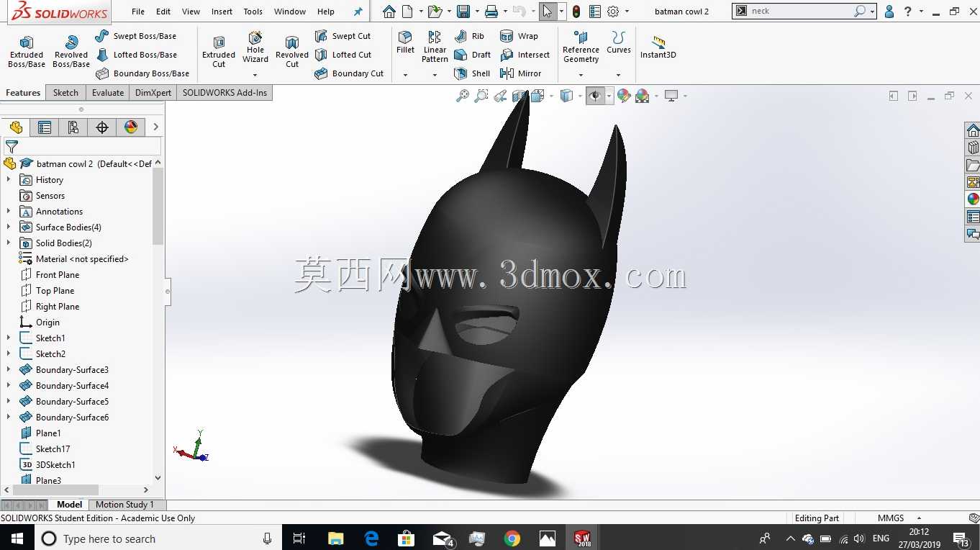The height and width of the screenshot is (550, 980).
Task: Select the Swept Cut tool
Action: 342,36
